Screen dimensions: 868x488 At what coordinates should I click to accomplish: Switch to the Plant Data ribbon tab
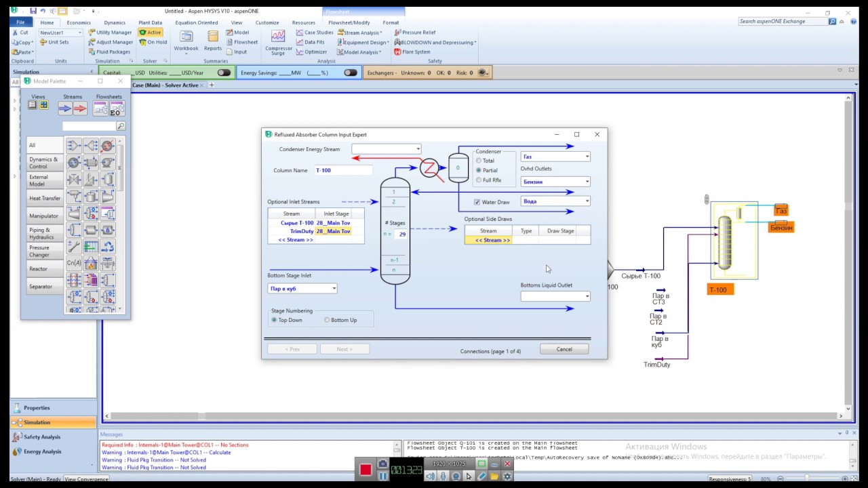pos(150,22)
